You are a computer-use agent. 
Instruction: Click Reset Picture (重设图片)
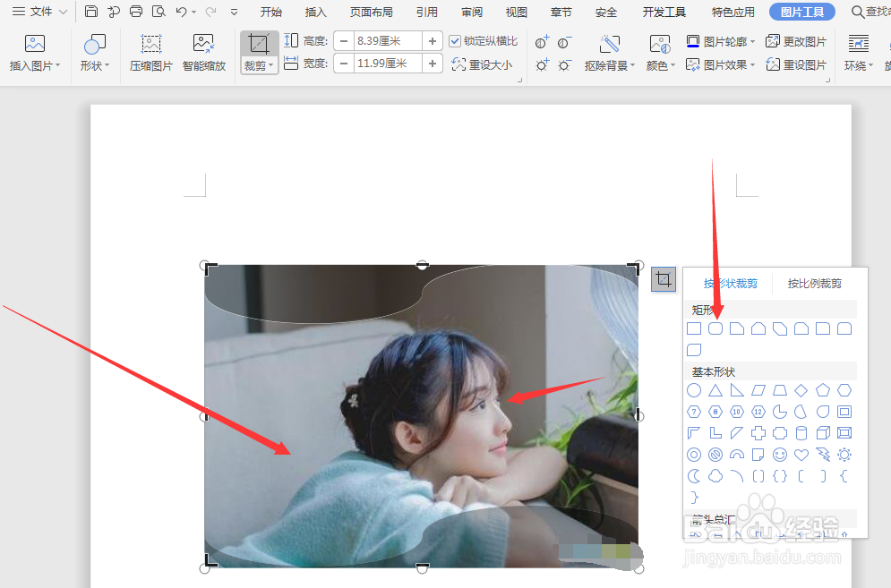tap(796, 64)
